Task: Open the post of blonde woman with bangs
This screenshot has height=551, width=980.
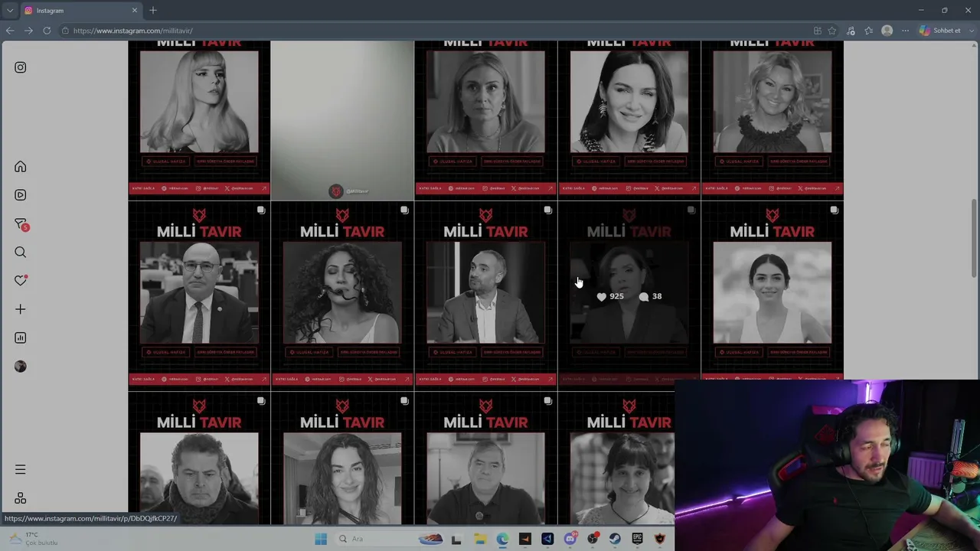Action: click(x=199, y=119)
